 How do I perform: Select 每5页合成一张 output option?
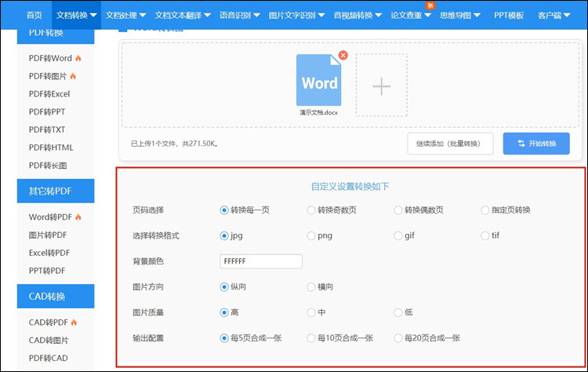[224, 338]
